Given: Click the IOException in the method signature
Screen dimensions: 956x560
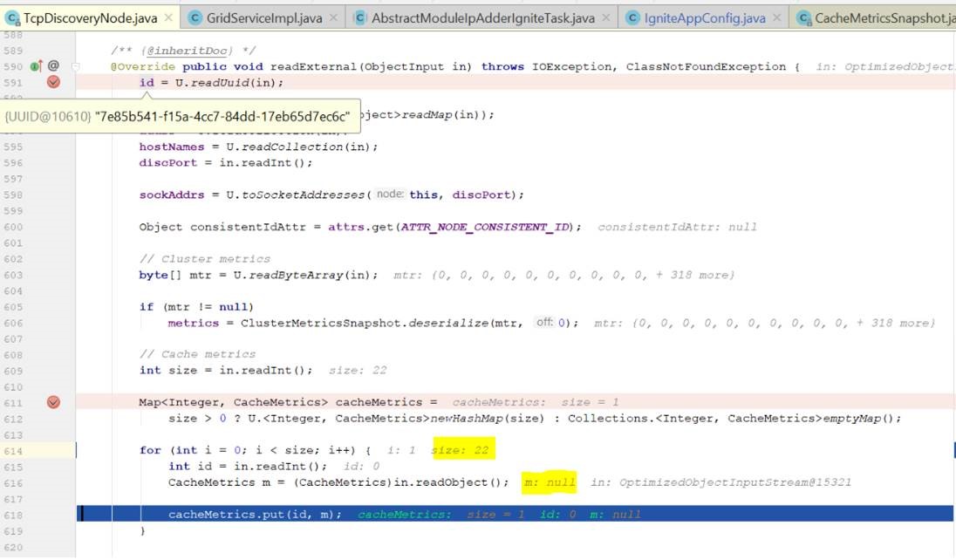Looking at the screenshot, I should [574, 66].
